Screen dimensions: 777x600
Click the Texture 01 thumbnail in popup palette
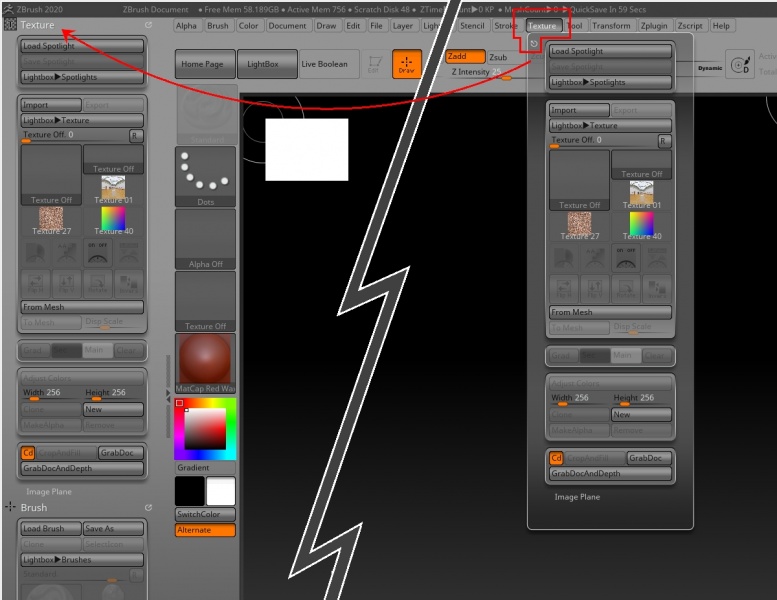pos(641,194)
